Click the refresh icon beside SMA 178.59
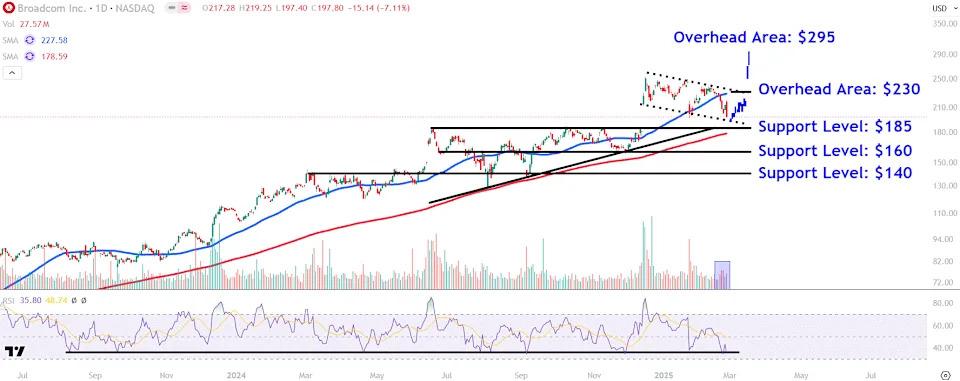 [28, 56]
